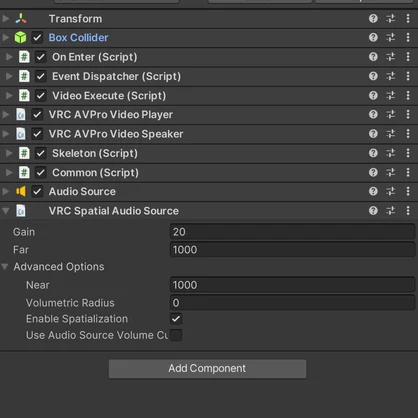Open help for the Transform component
418x418 pixels.
[x=373, y=18]
